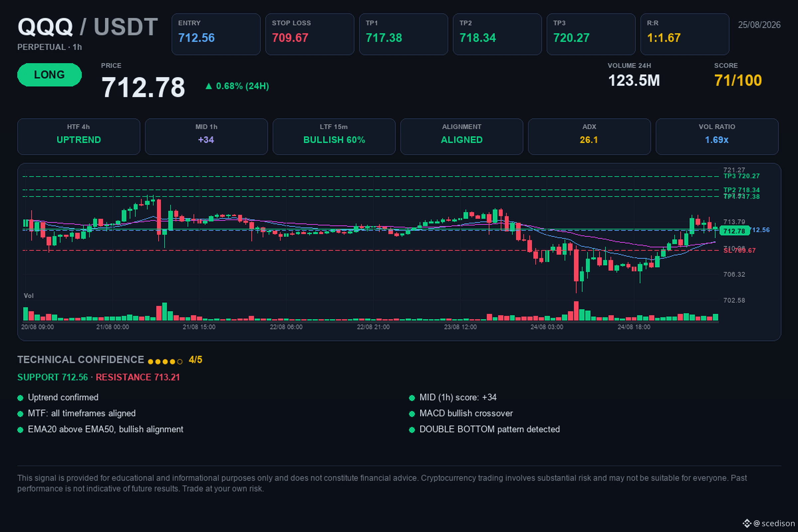Click the QQQ / USDT pair title
Screen dimensions: 798x532
(87, 27)
